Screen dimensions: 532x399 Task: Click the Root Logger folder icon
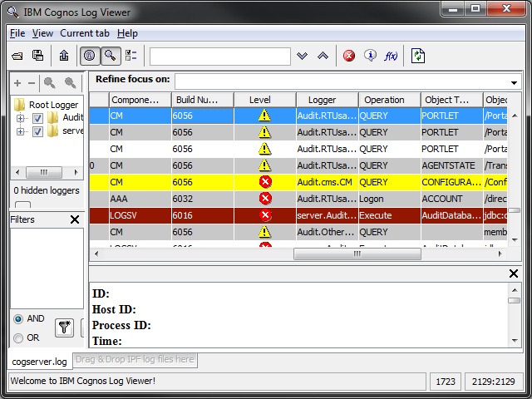[x=20, y=105]
